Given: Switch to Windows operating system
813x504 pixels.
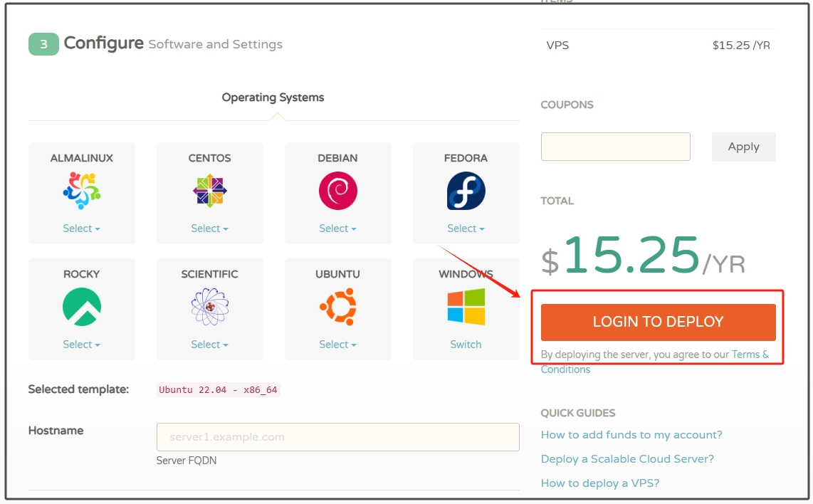Looking at the screenshot, I should click(466, 345).
